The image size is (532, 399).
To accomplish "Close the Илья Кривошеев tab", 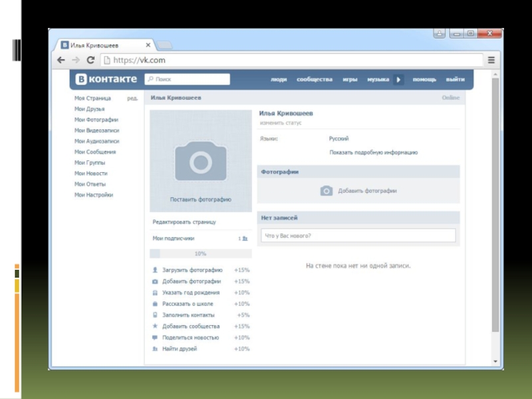I will tap(148, 45).
